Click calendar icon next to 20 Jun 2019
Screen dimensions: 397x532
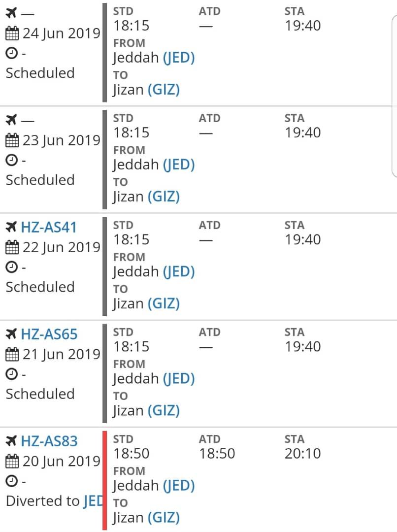click(12, 461)
